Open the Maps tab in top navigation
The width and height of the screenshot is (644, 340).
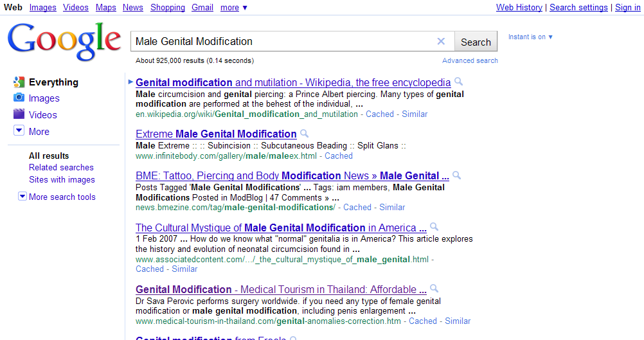coord(106,8)
